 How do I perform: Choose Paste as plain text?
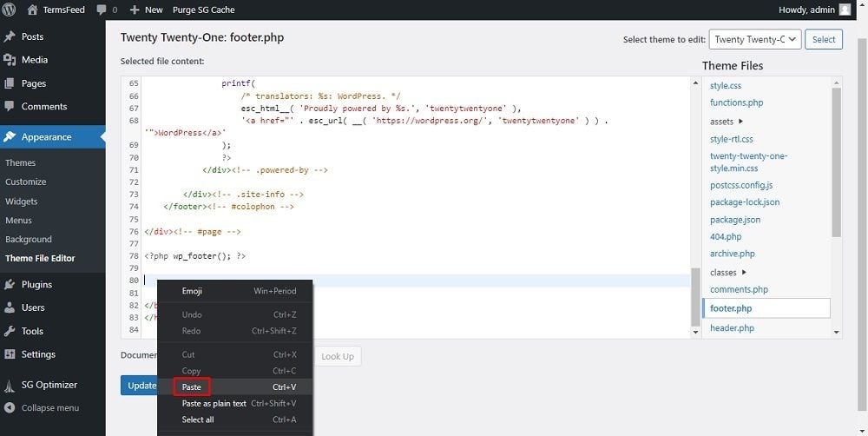[235, 403]
